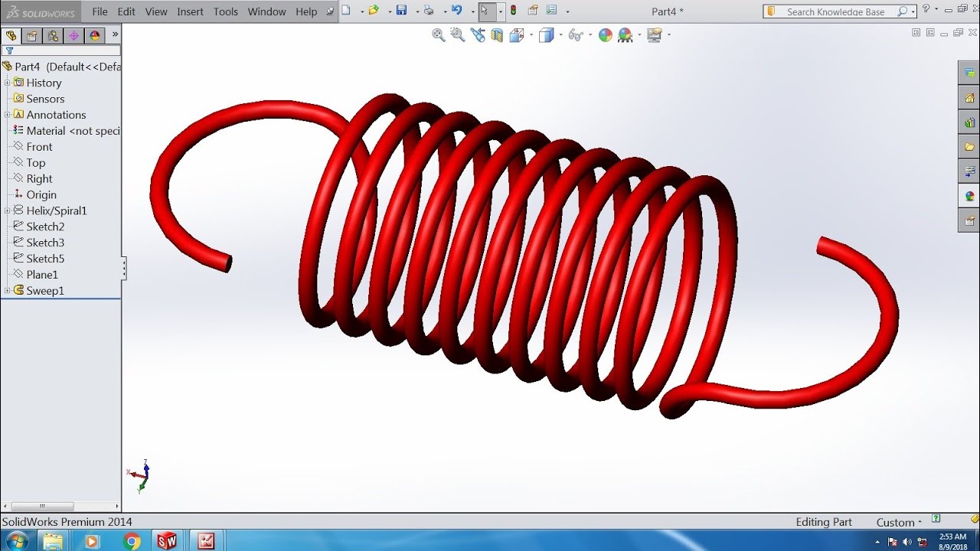Click the Rebuild traffic light icon
The width and height of the screenshot is (980, 551).
513,11
